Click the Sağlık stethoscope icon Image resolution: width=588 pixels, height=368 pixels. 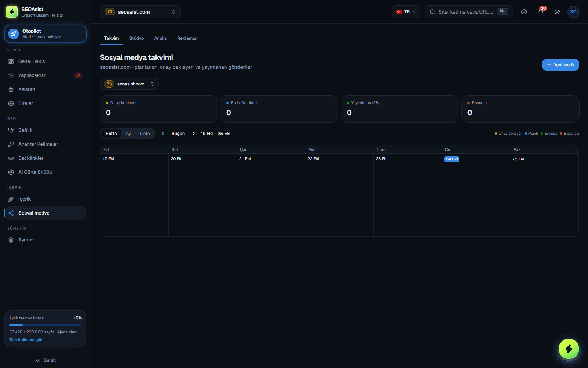click(x=11, y=130)
